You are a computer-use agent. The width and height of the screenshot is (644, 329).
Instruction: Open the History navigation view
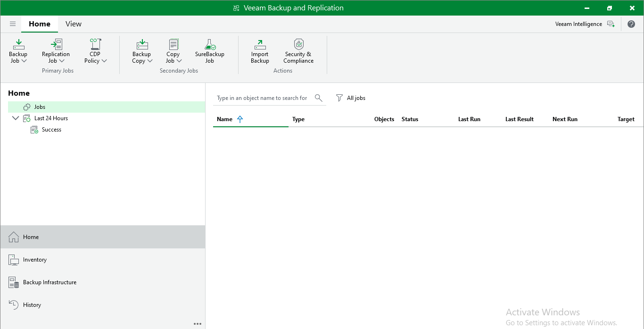(103, 305)
